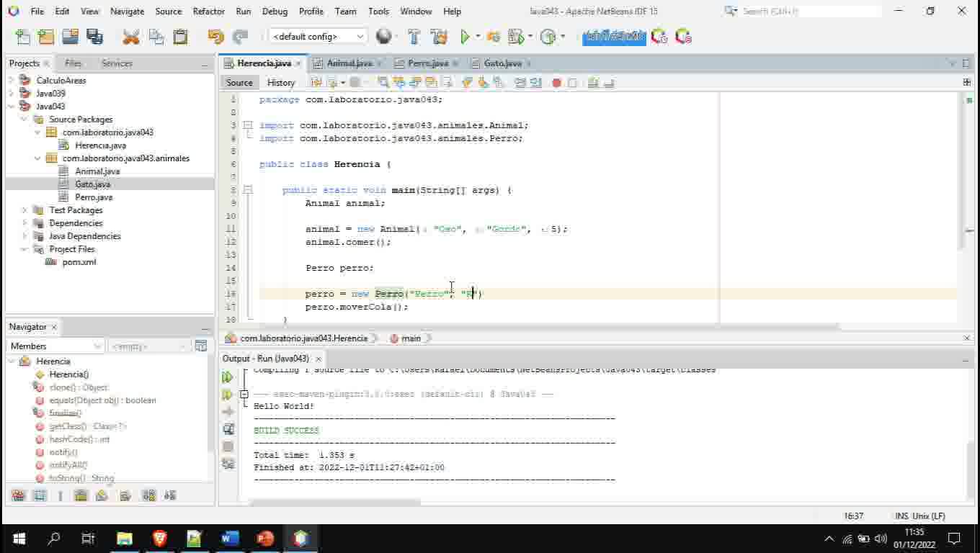980x553 pixels.
Task: Collapse the Java043 project node
Action: (12, 107)
